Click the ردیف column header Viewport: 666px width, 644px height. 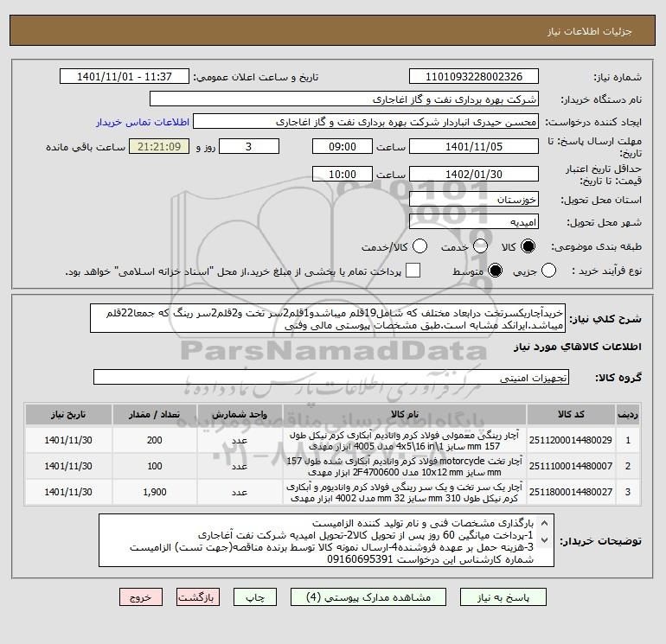point(628,414)
